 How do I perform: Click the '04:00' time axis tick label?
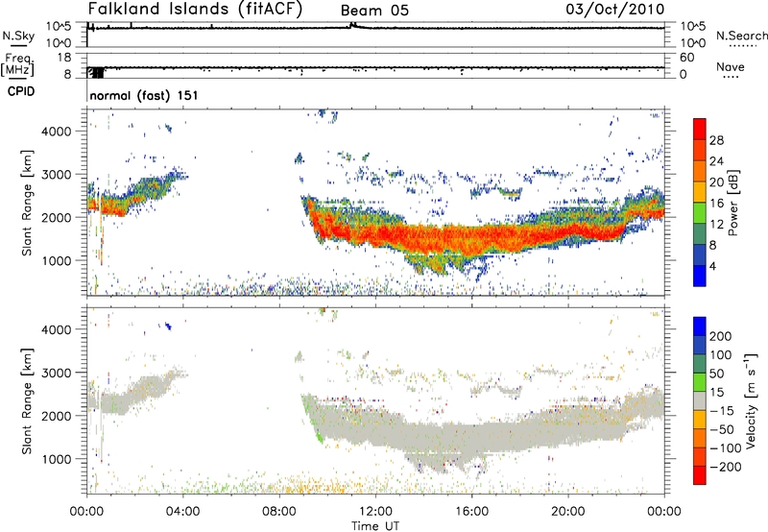click(x=182, y=511)
